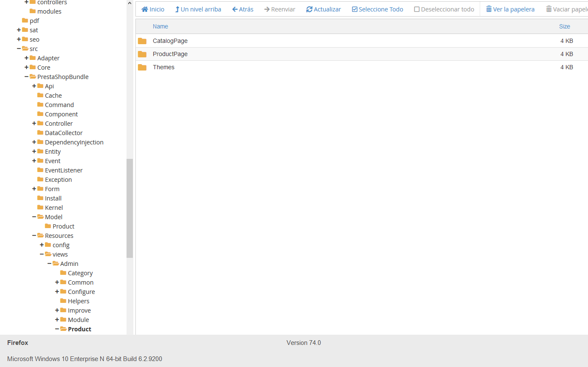Click the EventListener folder icon
This screenshot has width=588, height=367.
[x=40, y=170]
